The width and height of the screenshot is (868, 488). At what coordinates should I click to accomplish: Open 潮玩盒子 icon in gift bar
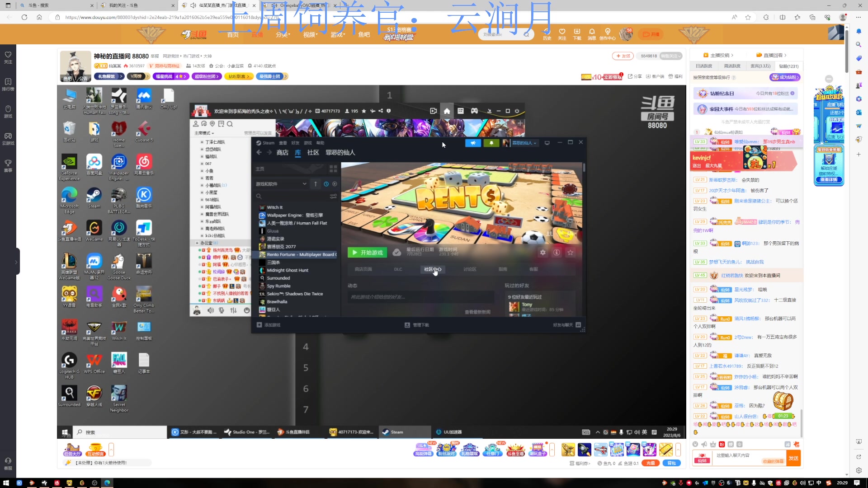(x=538, y=450)
